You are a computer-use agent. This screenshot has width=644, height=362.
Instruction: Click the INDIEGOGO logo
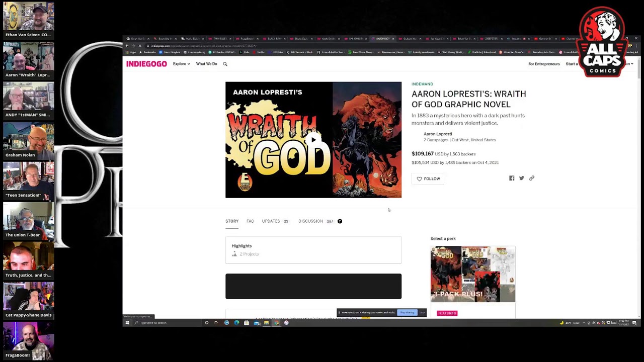pos(146,64)
